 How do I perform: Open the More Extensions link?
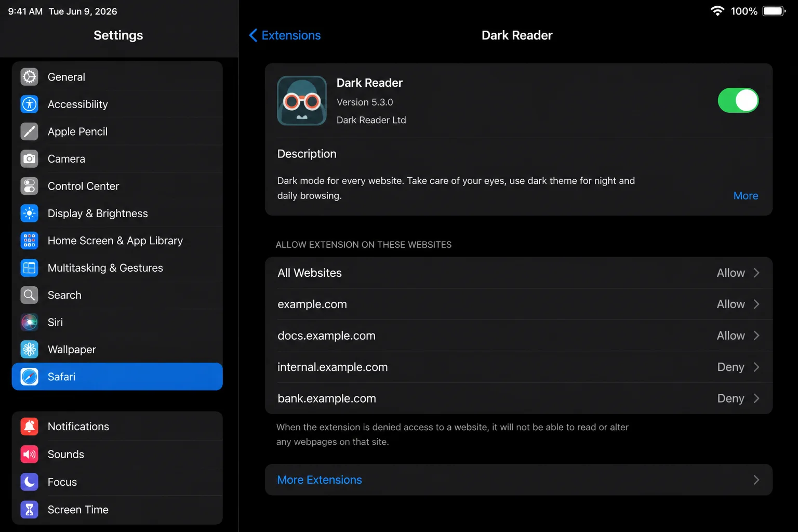point(320,480)
